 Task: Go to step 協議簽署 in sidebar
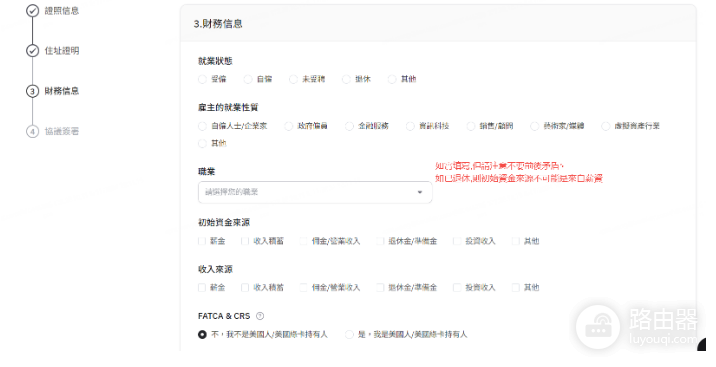click(x=62, y=131)
